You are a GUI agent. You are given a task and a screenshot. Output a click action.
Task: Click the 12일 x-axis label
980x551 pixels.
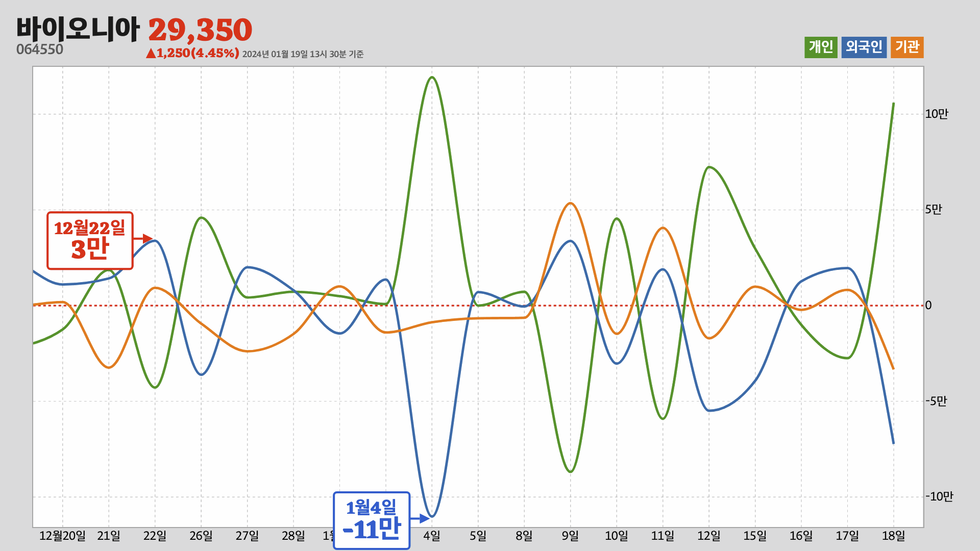pos(709,536)
